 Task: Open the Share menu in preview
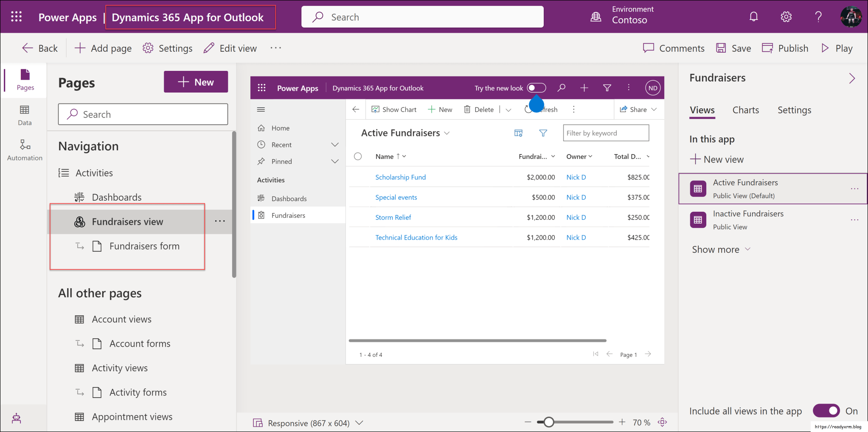coord(638,109)
